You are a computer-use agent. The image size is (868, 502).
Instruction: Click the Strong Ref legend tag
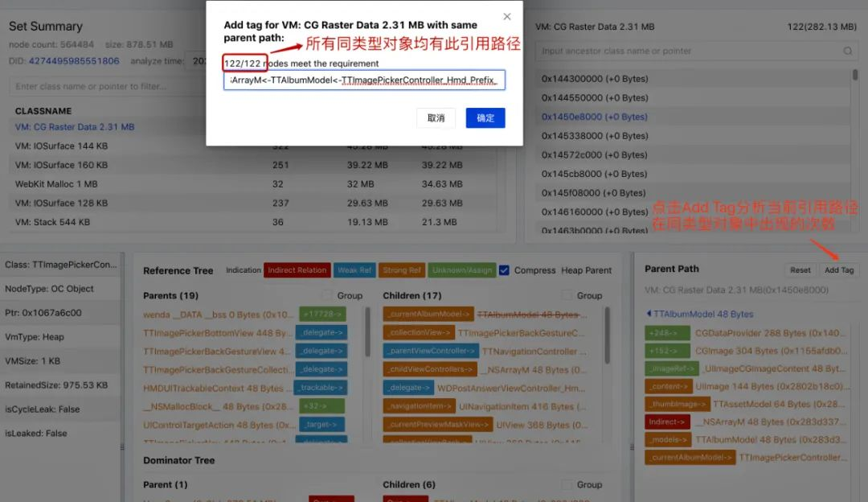point(402,270)
